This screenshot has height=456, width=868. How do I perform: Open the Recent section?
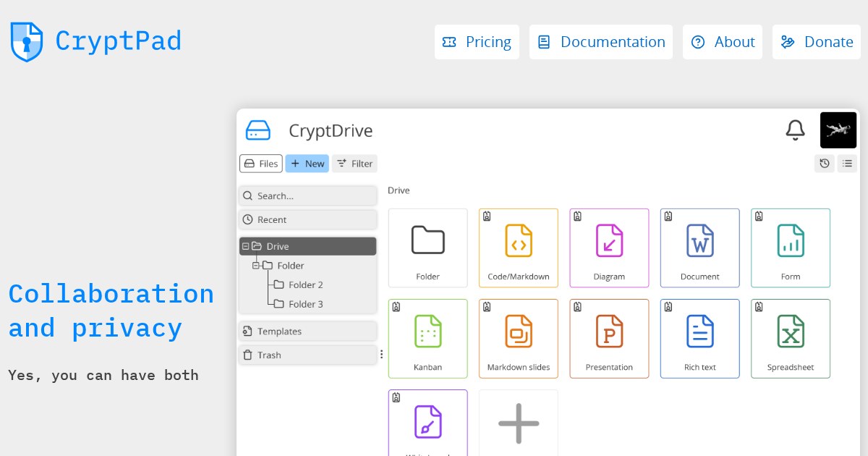pos(308,219)
